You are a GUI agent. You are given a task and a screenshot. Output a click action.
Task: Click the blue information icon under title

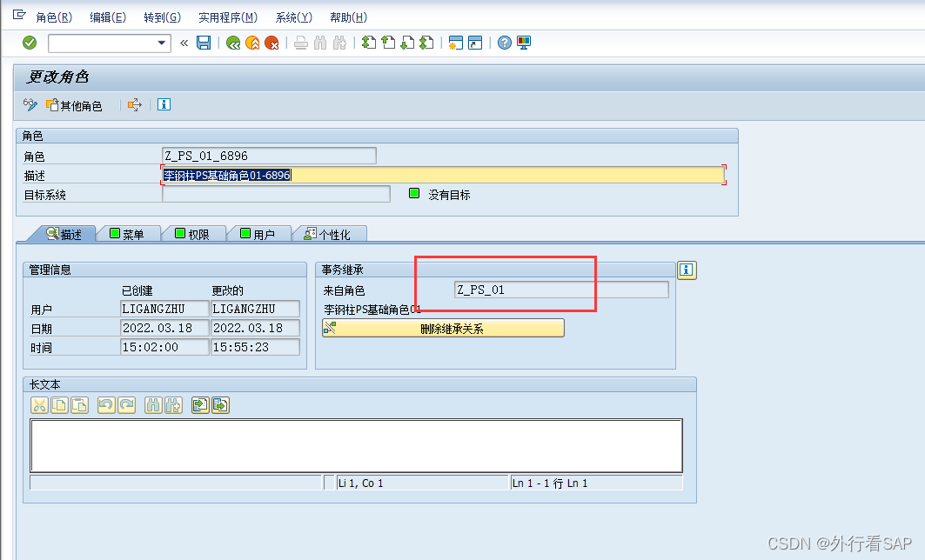point(164,105)
